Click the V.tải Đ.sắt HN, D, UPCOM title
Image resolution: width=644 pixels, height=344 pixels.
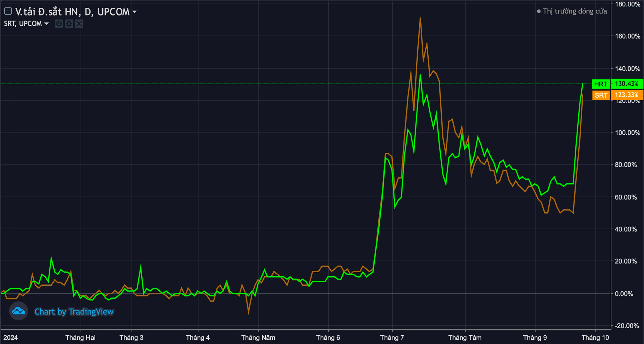[x=72, y=12]
